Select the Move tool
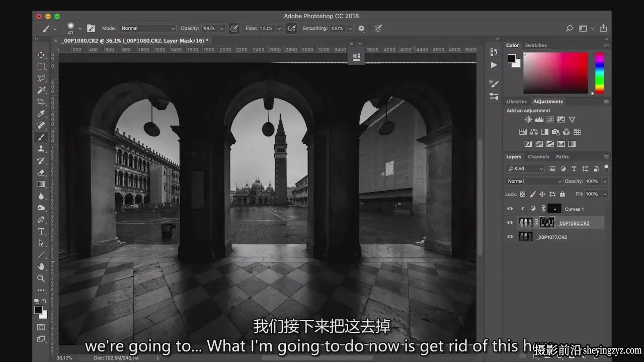This screenshot has width=644, height=362. (x=41, y=55)
